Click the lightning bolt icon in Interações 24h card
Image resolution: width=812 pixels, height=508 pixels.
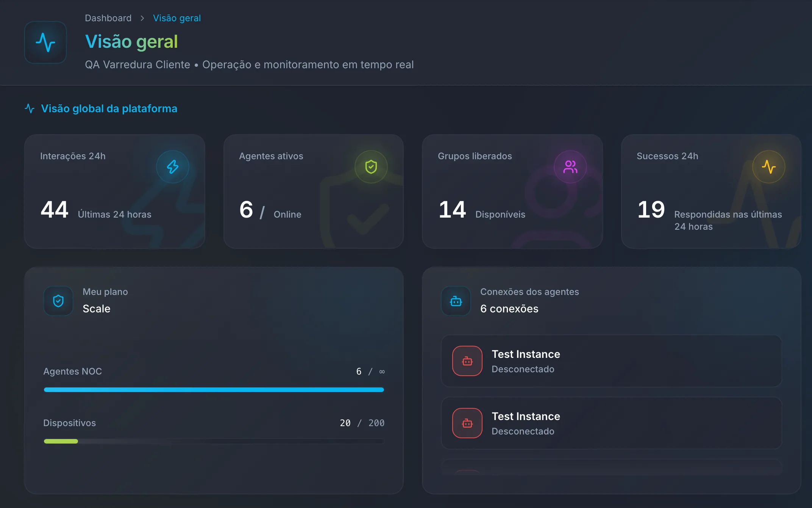(173, 167)
